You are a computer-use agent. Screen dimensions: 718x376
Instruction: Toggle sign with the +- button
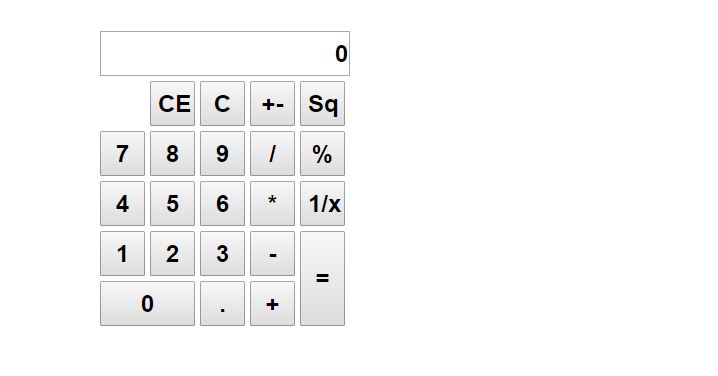click(x=272, y=104)
